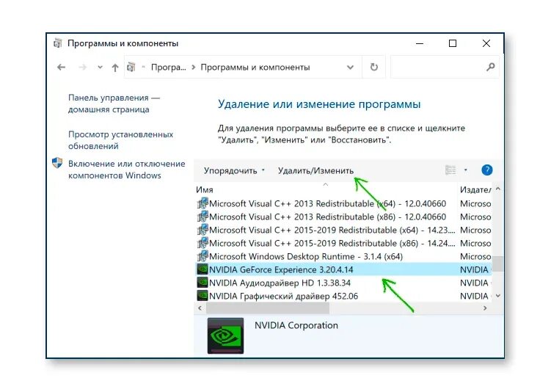Open the 'Упорядочить' menu
This screenshot has height=392, width=551.
234,170
